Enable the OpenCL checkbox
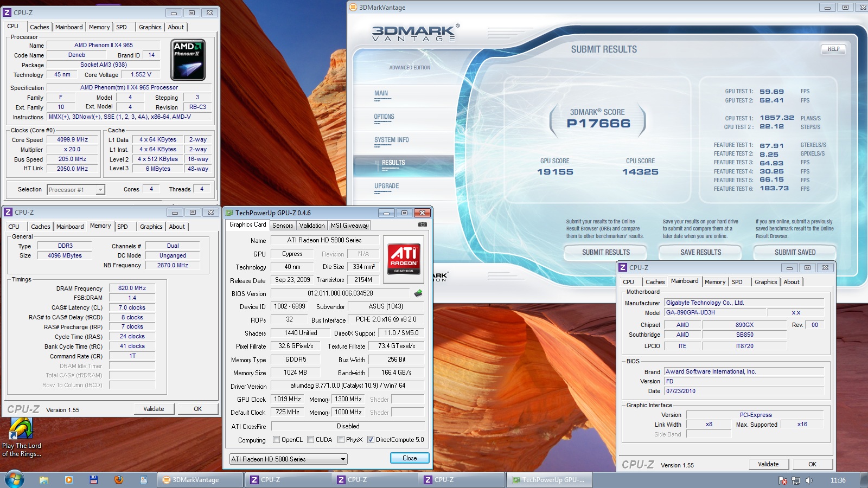 click(277, 440)
